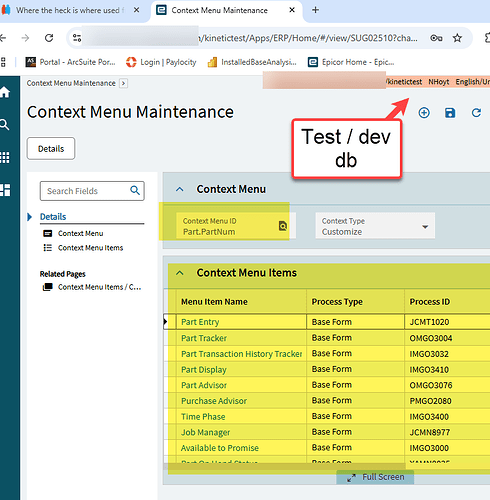Collapse the Context Menu Items panel
490x500 pixels.
180,273
